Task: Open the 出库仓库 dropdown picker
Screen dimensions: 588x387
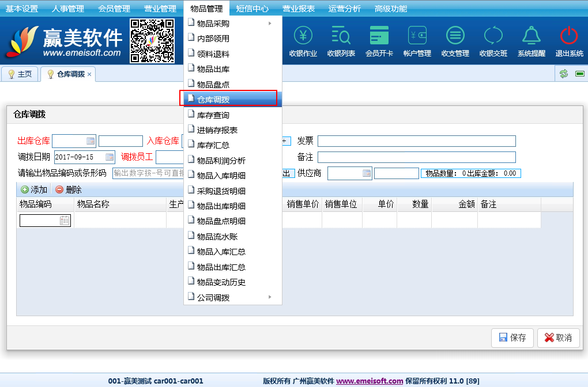Action: click(x=91, y=141)
